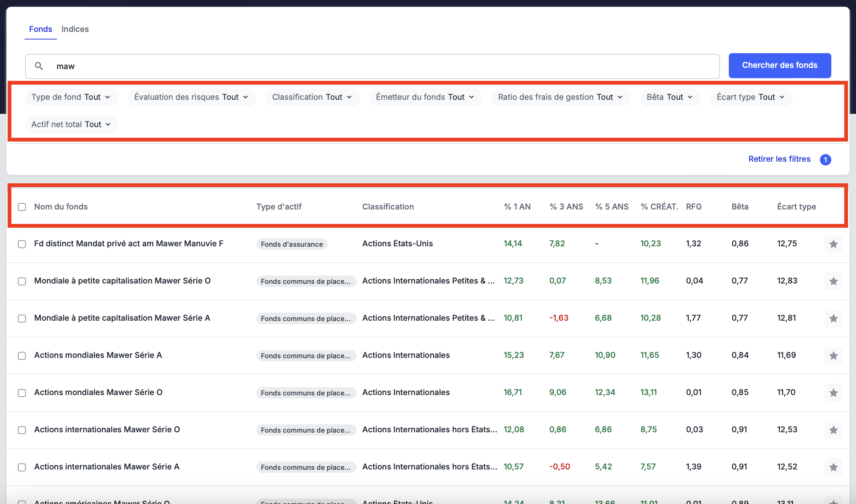856x504 pixels.
Task: Switch to the Fonds tab
Action: pyautogui.click(x=41, y=29)
